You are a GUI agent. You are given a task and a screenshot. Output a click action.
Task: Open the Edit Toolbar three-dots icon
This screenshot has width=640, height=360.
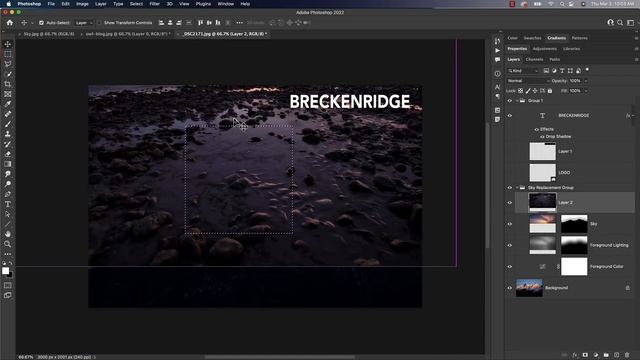pyautogui.click(x=8, y=254)
